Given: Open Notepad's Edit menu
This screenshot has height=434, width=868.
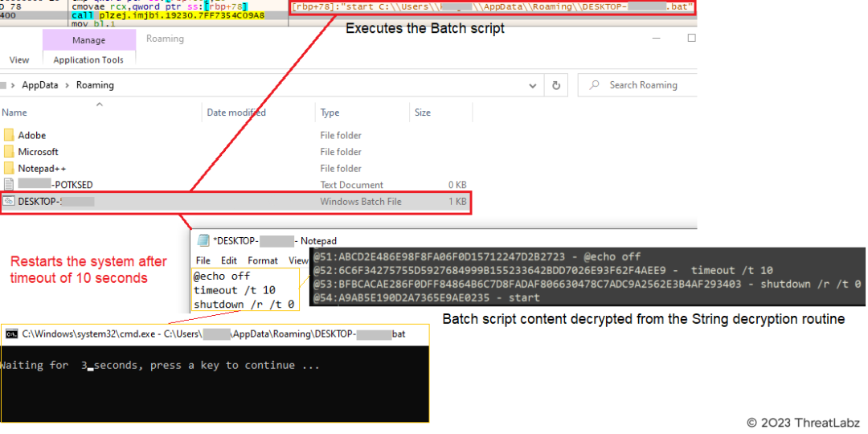Looking at the screenshot, I should pyautogui.click(x=229, y=260).
